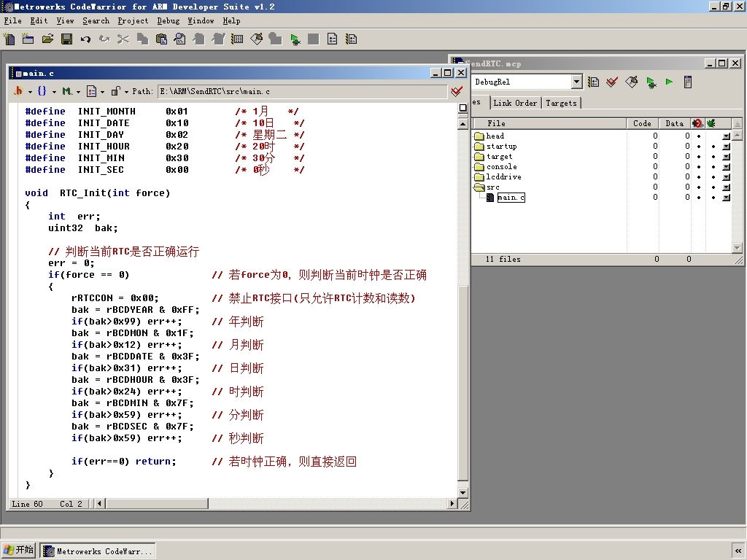Click the green Run arrow in the project window
This screenshot has height=560, width=747.
click(670, 82)
